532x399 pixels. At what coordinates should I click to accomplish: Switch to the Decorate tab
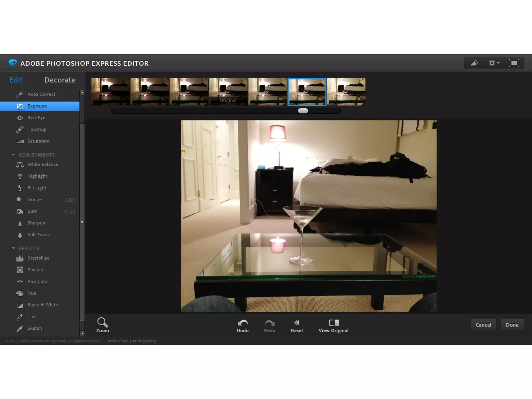click(60, 80)
